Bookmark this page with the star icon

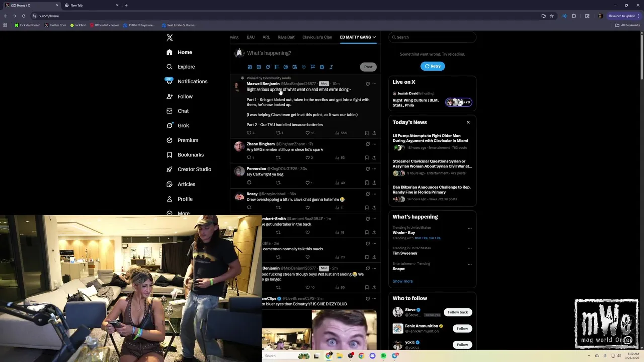(552, 16)
